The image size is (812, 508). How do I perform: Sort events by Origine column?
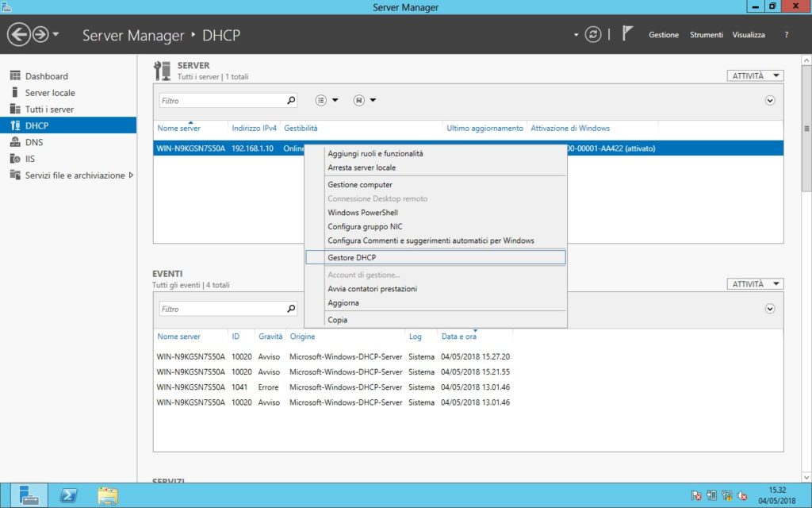(x=302, y=337)
